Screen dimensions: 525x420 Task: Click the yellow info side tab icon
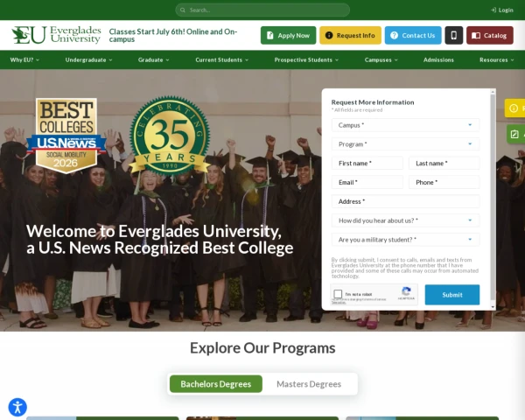click(514, 108)
